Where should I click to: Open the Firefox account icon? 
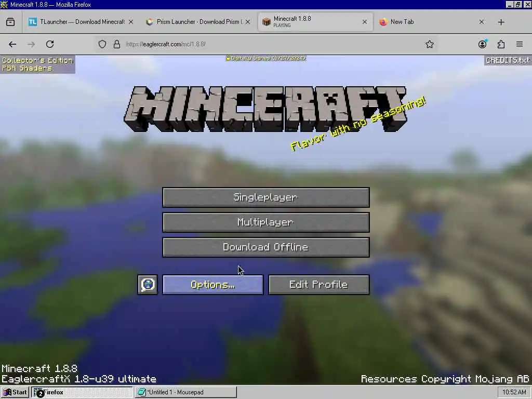(x=482, y=44)
